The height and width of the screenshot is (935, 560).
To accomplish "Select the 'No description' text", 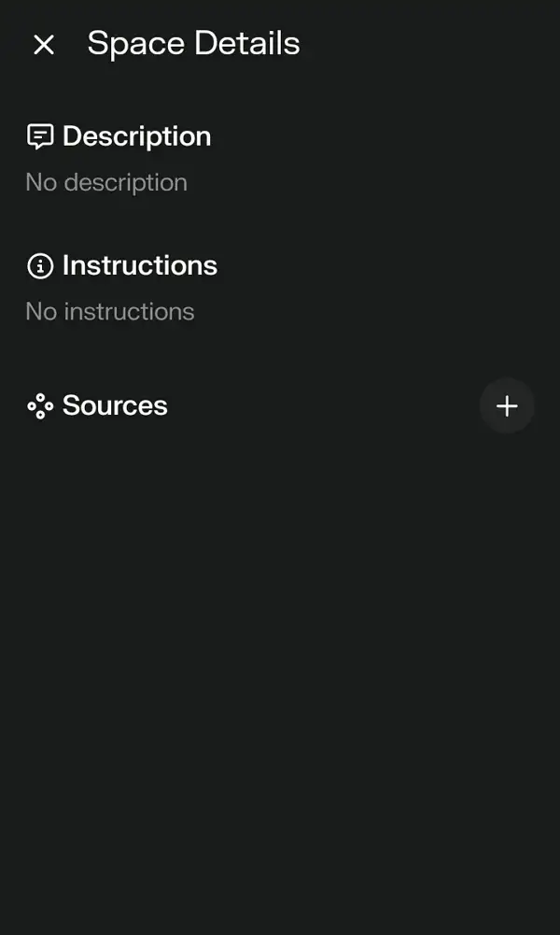I will [x=106, y=182].
